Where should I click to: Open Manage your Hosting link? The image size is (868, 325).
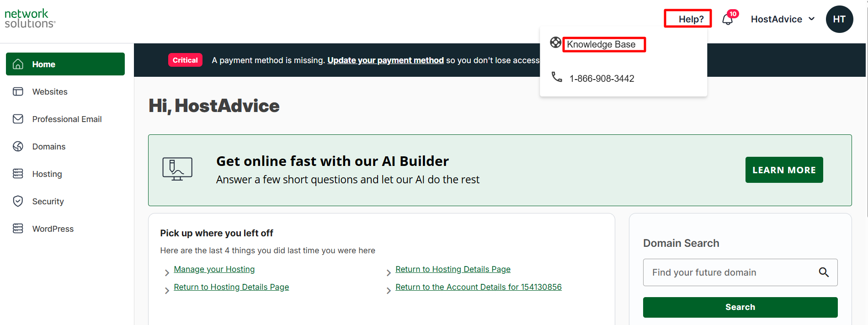[x=214, y=269]
